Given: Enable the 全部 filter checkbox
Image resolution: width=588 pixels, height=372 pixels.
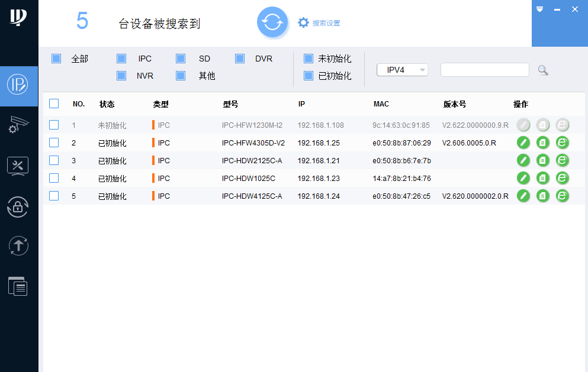Looking at the screenshot, I should tap(56, 59).
